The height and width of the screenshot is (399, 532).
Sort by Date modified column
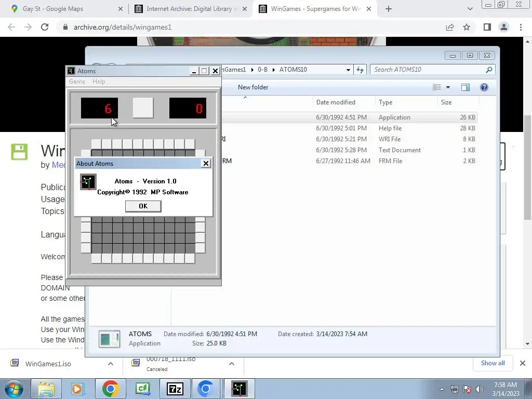click(344, 102)
